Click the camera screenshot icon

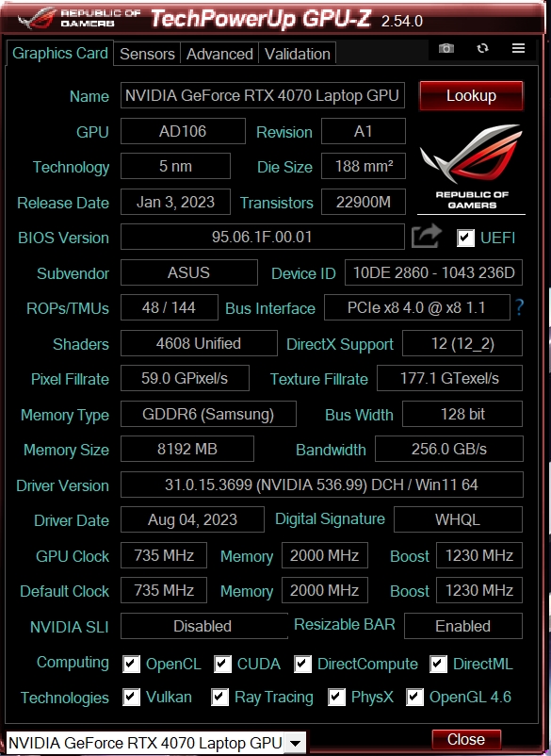click(x=446, y=48)
